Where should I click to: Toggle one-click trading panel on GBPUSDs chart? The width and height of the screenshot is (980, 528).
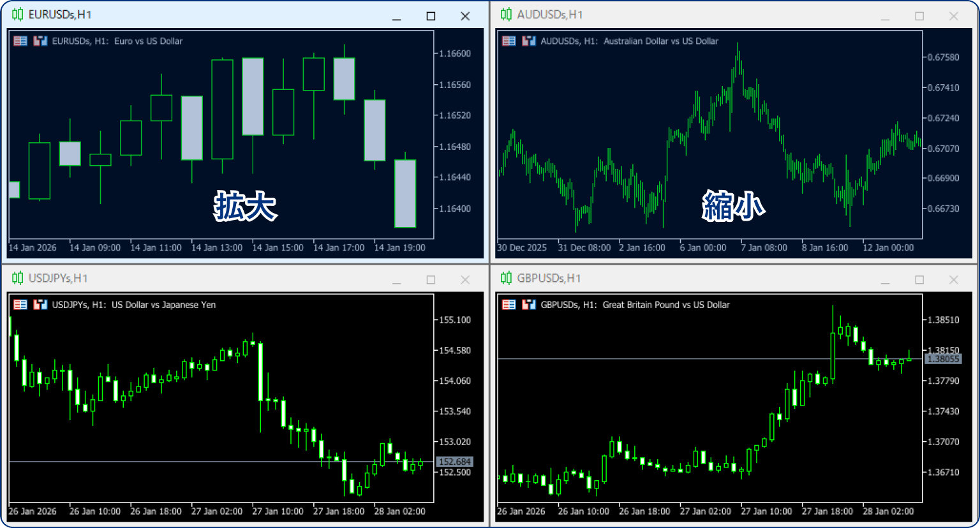coord(509,305)
